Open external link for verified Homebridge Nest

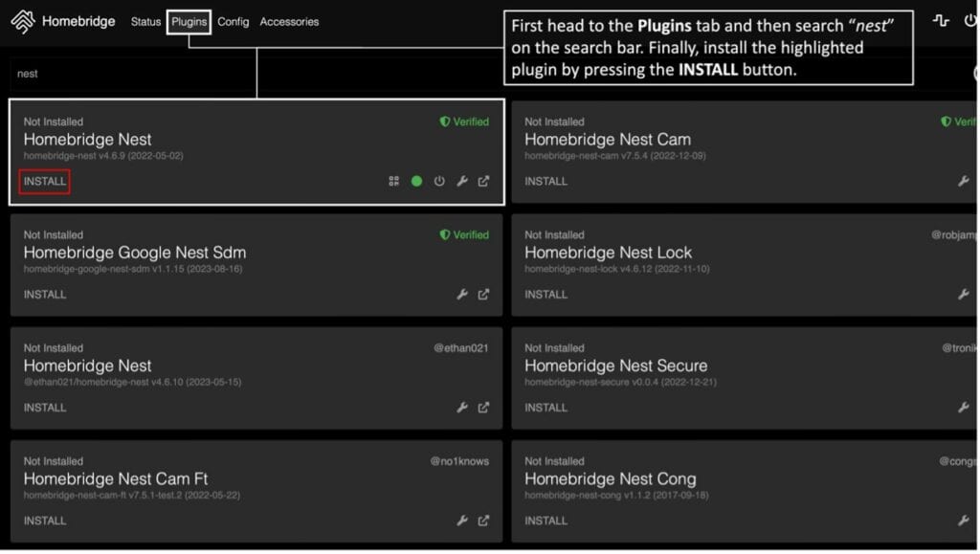484,182
